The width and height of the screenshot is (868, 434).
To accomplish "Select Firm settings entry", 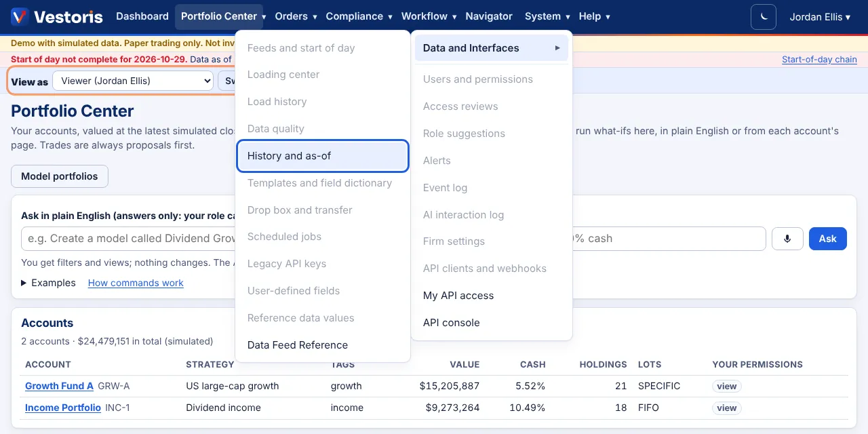I will (x=492, y=241).
